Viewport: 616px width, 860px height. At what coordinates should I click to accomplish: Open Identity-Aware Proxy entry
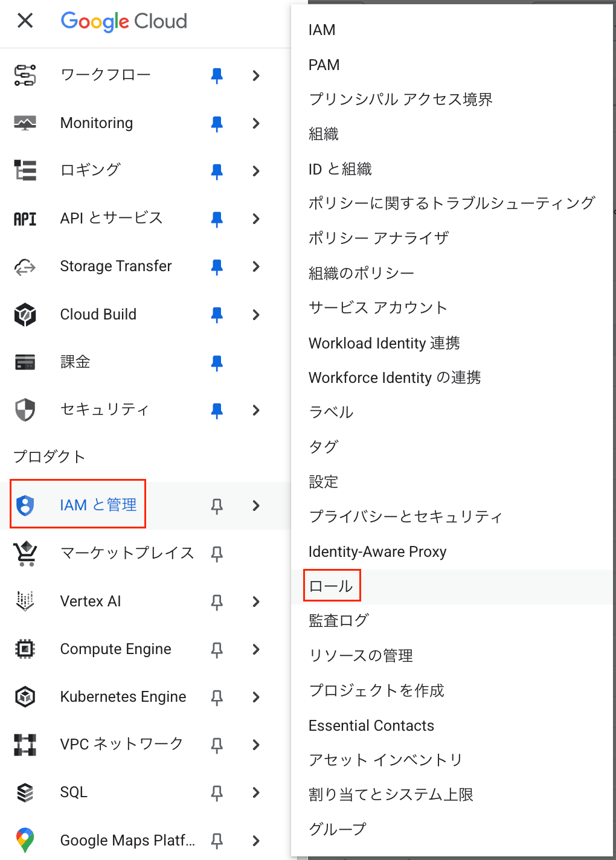(377, 551)
